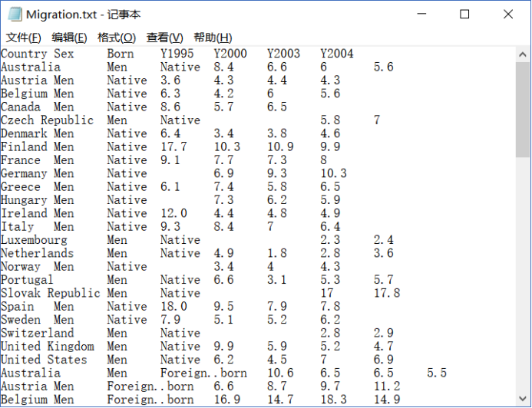
Task: Open the 编辑(E) menu
Action: click(x=69, y=38)
